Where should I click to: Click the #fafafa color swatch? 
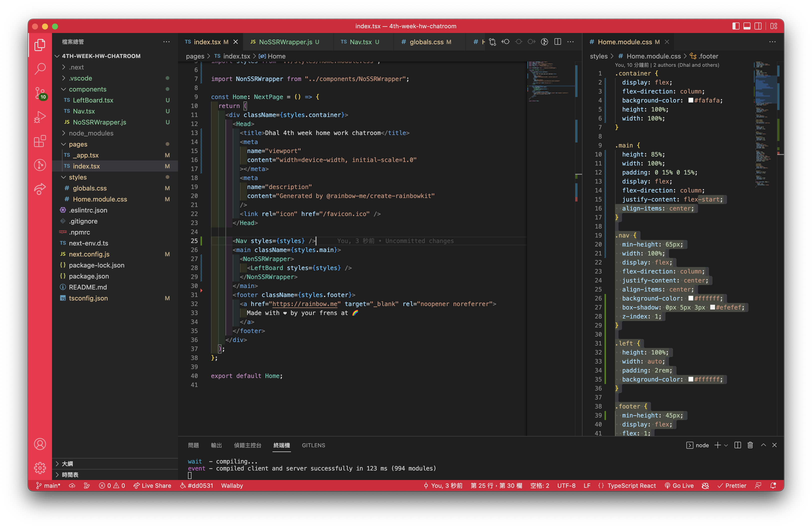tap(691, 100)
